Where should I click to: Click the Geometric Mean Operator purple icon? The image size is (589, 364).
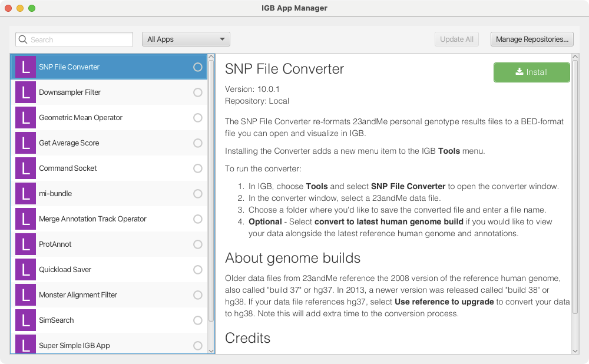tap(25, 118)
